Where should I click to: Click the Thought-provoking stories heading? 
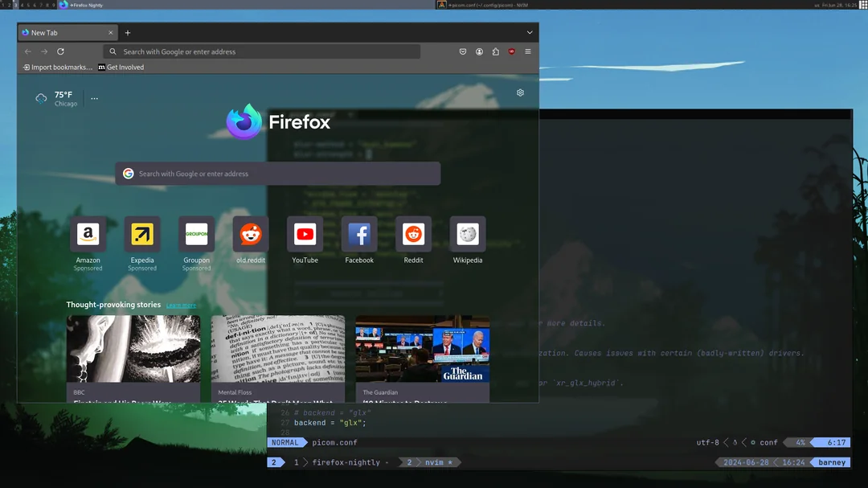click(x=113, y=305)
